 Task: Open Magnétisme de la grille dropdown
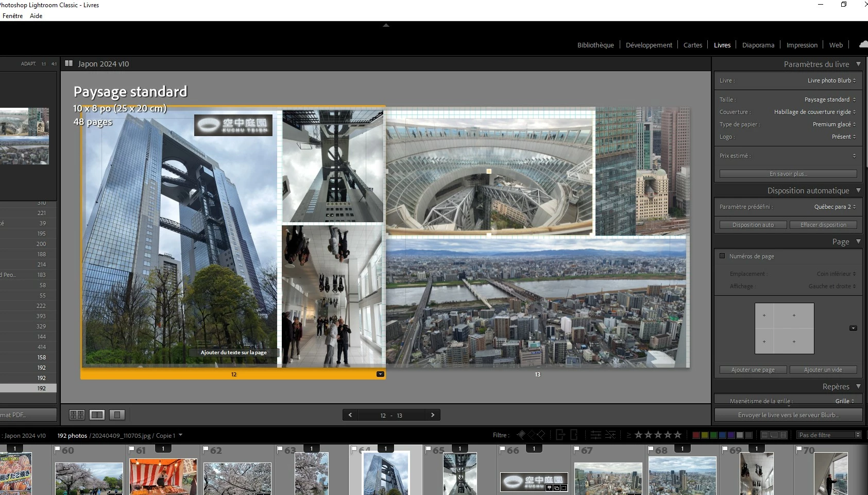(845, 401)
